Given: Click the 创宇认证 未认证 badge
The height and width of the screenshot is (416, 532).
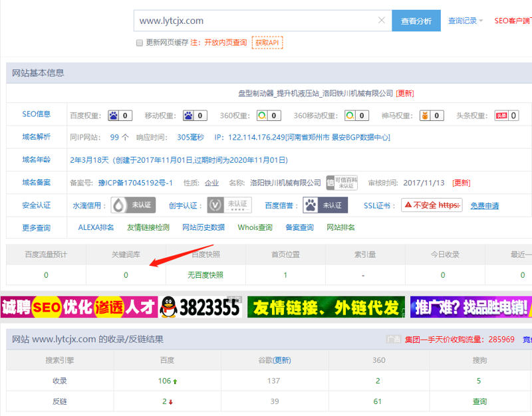Looking at the screenshot, I should (229, 205).
